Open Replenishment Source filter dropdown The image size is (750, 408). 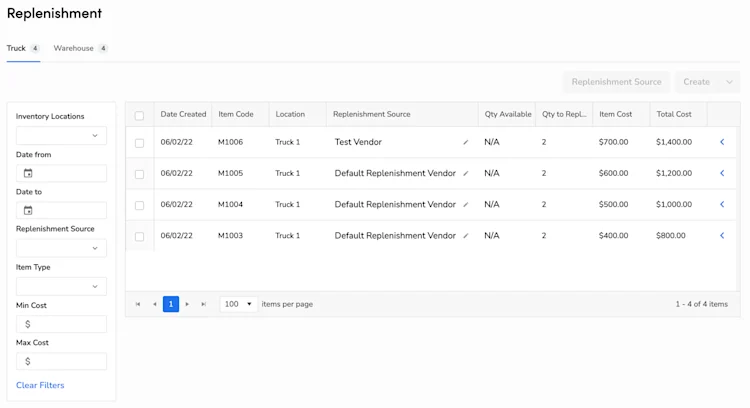61,248
